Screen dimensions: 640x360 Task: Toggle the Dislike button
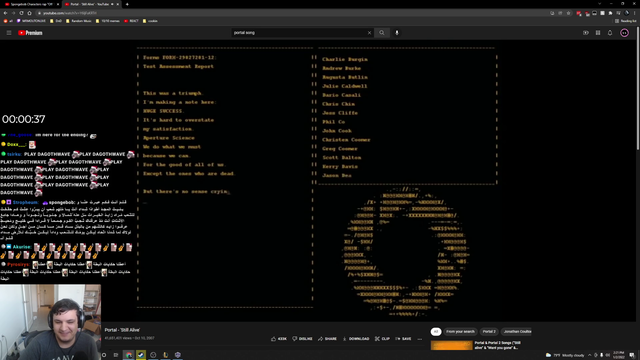(x=302, y=339)
